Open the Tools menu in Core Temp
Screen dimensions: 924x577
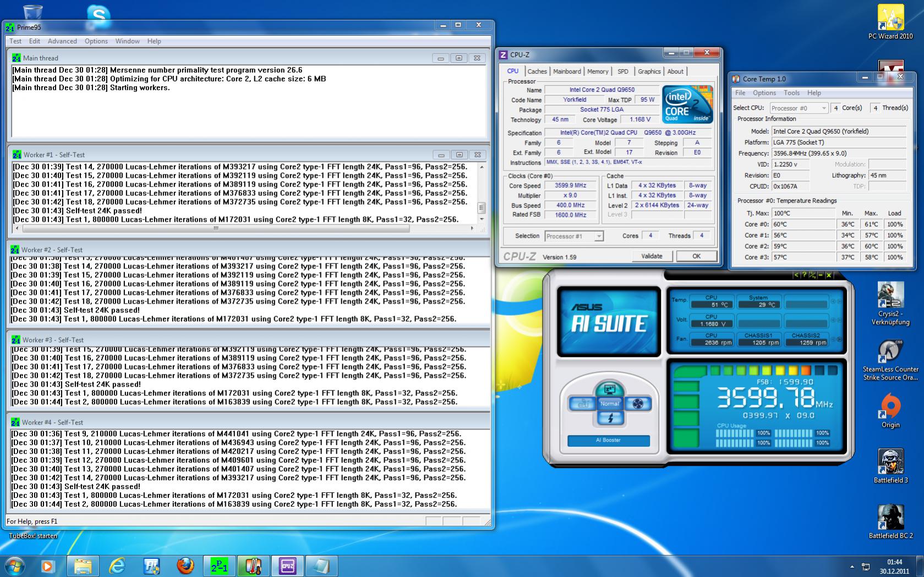(x=791, y=93)
